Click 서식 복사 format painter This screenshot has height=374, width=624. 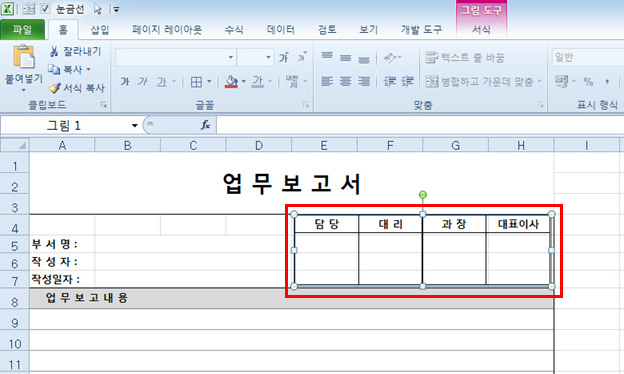click(77, 88)
